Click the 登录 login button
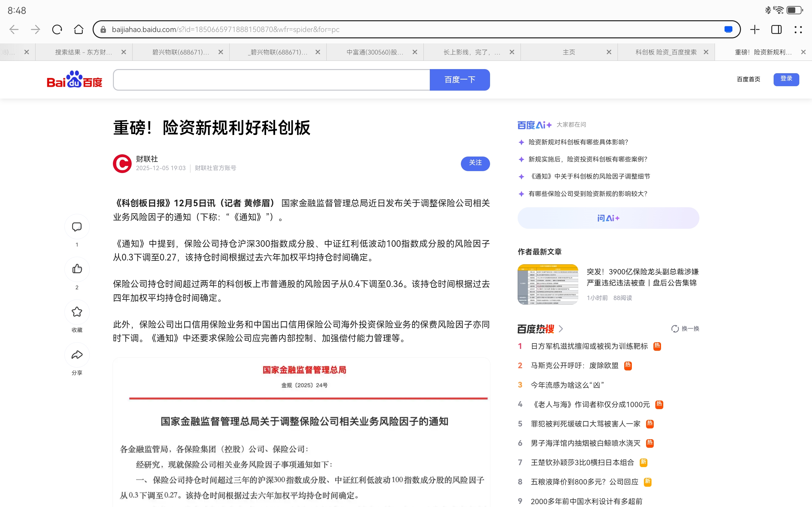This screenshot has width=812, height=507. click(x=786, y=79)
